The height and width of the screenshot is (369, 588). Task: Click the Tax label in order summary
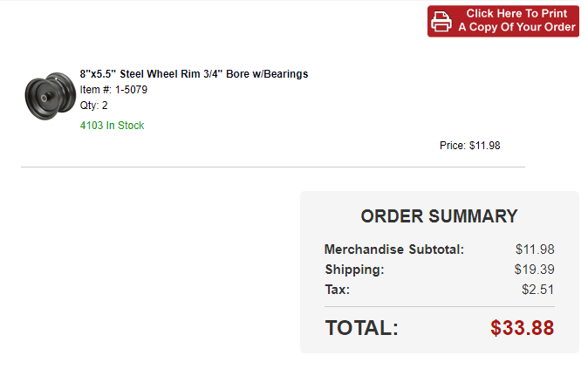[337, 290]
